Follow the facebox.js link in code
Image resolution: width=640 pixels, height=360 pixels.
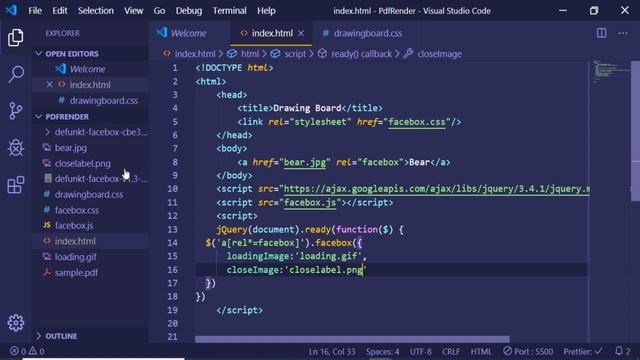click(x=310, y=202)
